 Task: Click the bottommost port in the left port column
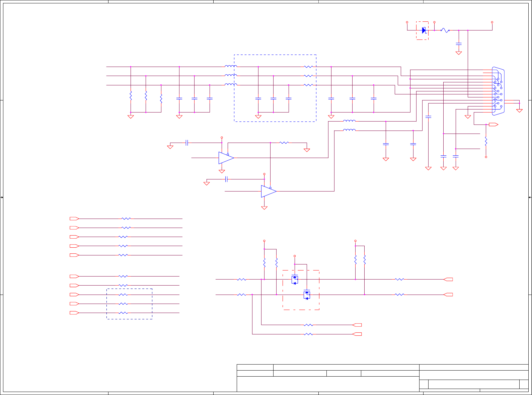pyautogui.click(x=74, y=313)
